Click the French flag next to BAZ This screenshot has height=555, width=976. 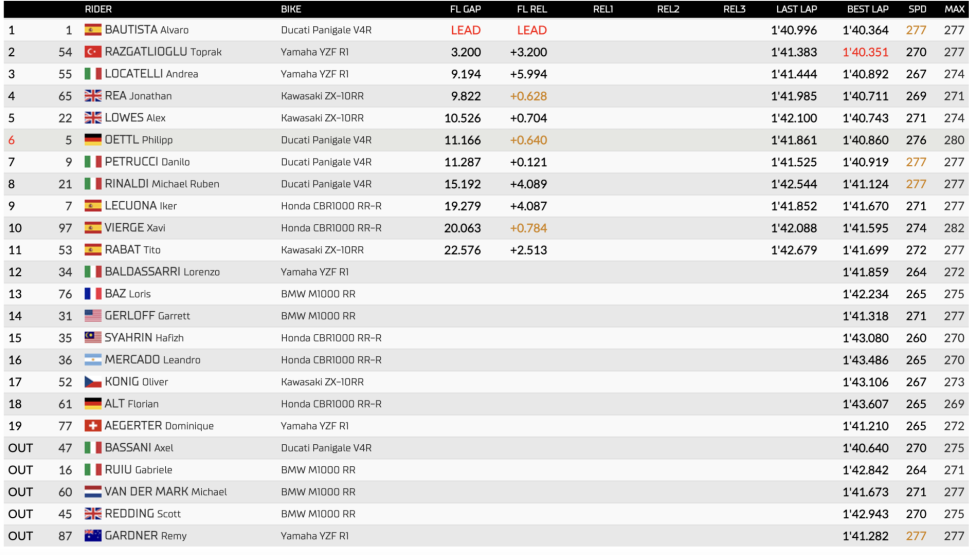pyautogui.click(x=93, y=294)
